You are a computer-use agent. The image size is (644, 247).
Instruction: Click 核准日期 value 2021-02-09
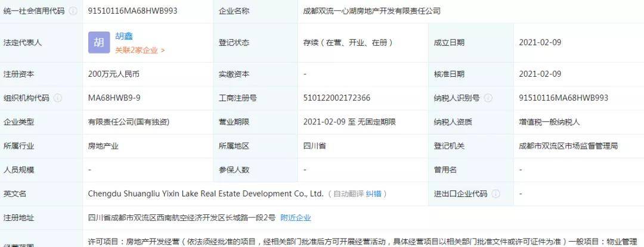pyautogui.click(x=540, y=74)
